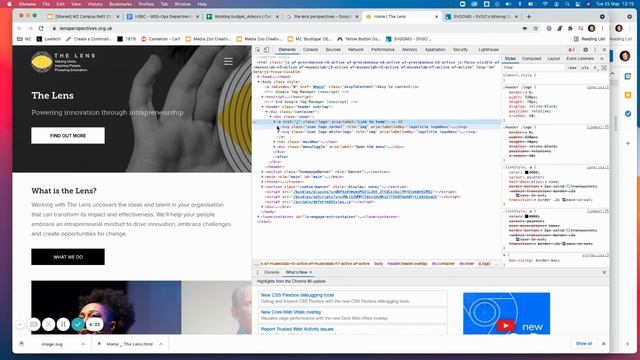This screenshot has width=640, height=360.
Task: Open the Bookmarks menu in the macOS menu bar
Action: tap(120, 4)
